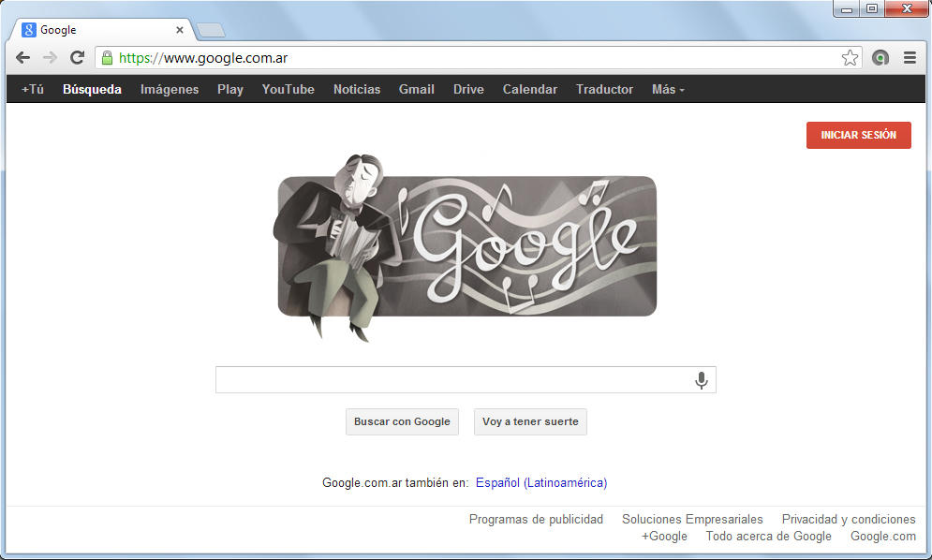Click the Buscar con Google button

(x=403, y=421)
